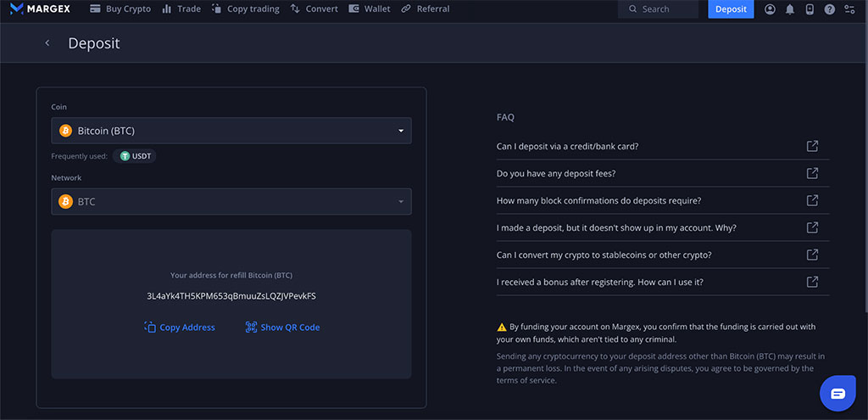The width and height of the screenshot is (868, 420).
Task: Open FAQ: deposit doesn't show up in account
Action: (663, 227)
